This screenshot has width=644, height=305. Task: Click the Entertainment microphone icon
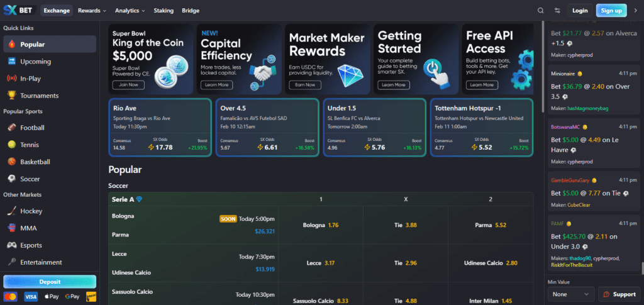pyautogui.click(x=12, y=262)
